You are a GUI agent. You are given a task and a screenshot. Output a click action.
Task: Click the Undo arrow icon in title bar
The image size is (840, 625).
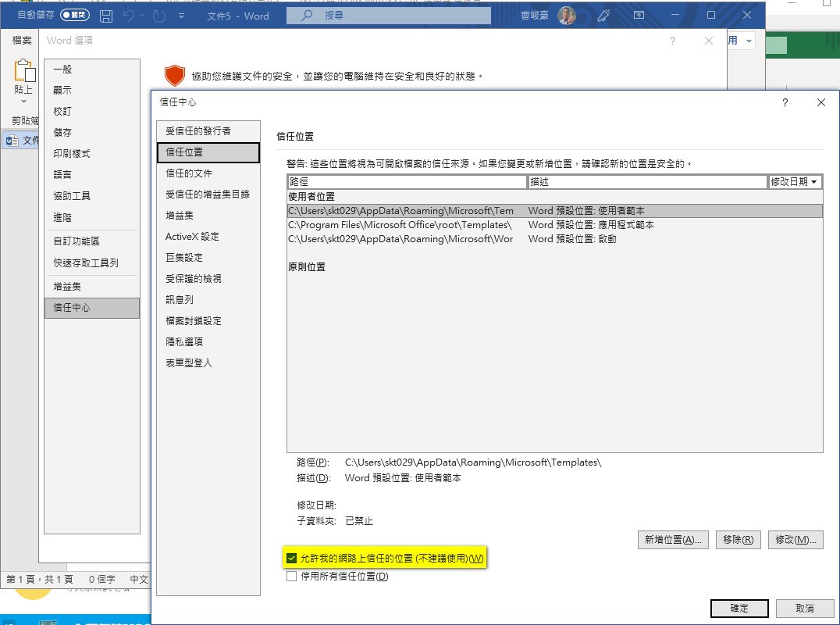click(x=129, y=16)
